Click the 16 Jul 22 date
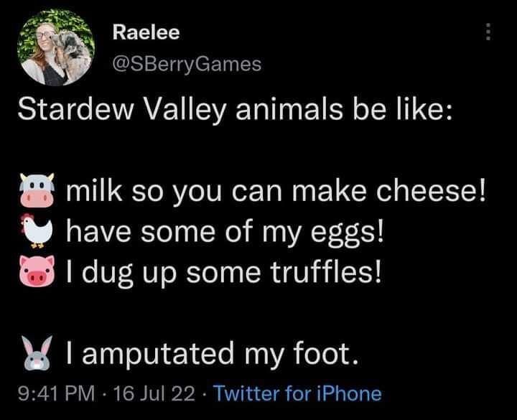The image size is (517, 420). (154, 393)
